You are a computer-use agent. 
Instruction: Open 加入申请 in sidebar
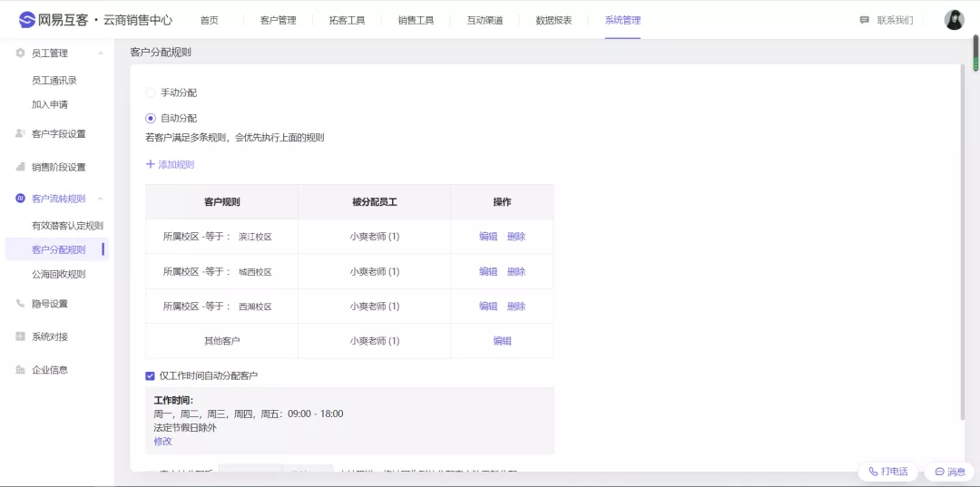(x=49, y=104)
